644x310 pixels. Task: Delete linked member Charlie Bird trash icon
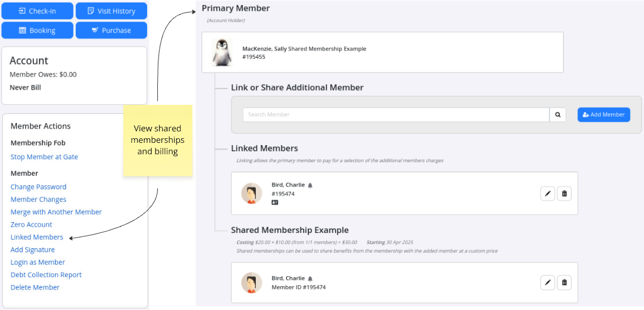click(x=564, y=194)
